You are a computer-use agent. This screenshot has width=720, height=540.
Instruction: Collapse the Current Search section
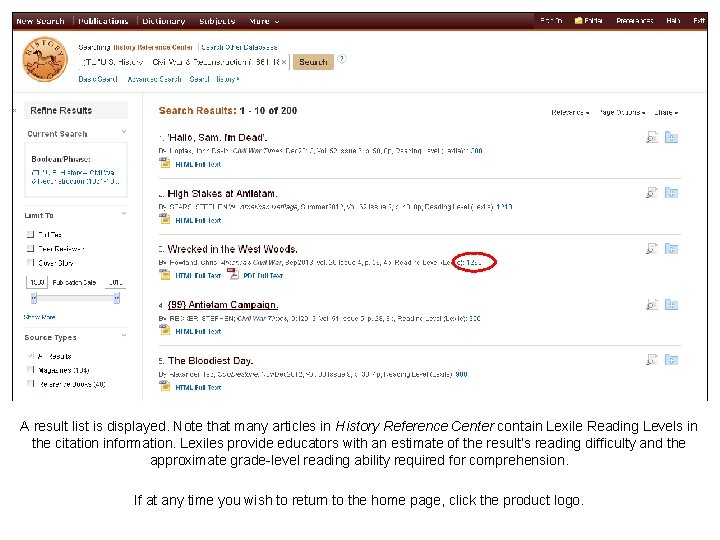(124, 132)
